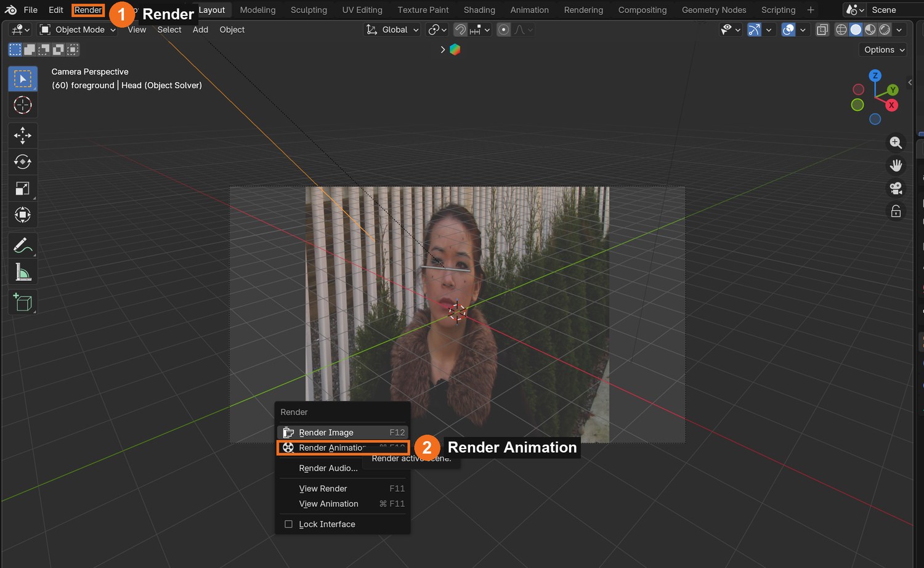Switch to solid viewport shading
924x568 pixels.
point(856,30)
